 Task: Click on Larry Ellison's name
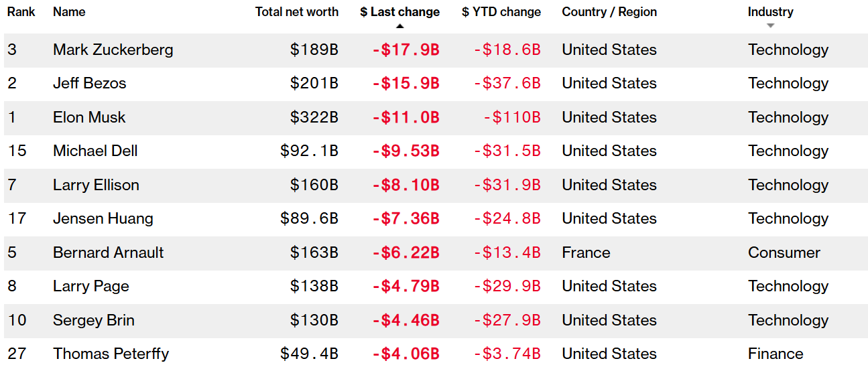point(96,186)
